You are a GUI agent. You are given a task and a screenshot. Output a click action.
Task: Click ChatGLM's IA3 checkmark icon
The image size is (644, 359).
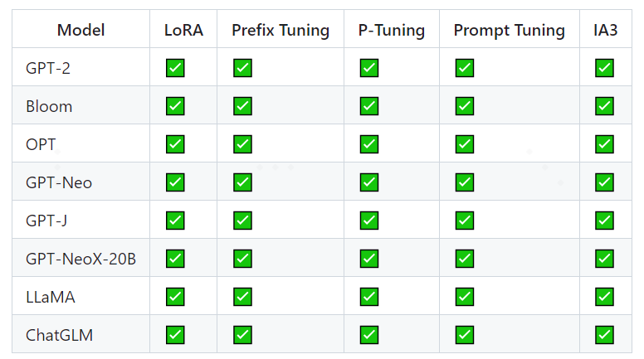[x=604, y=335]
